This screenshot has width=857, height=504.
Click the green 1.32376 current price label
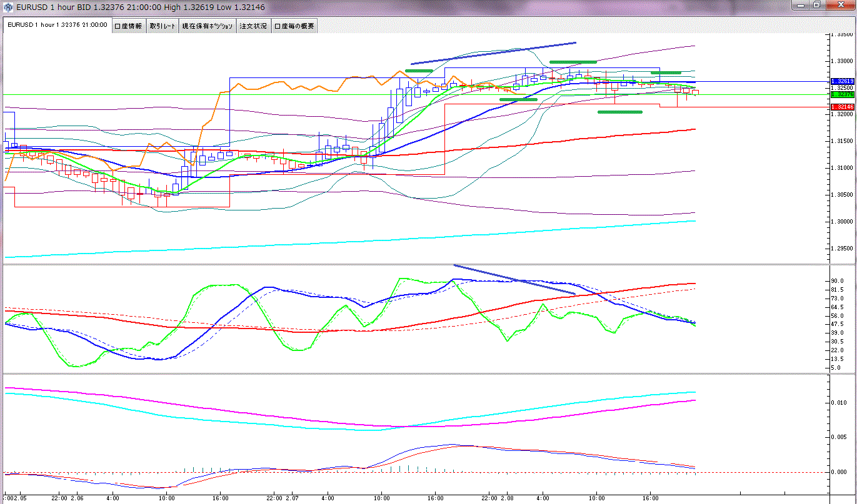click(843, 94)
